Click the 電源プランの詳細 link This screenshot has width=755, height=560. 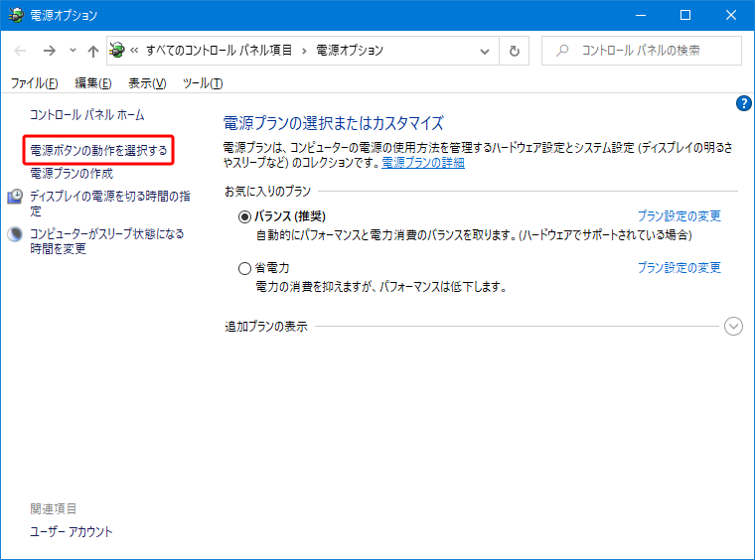tap(423, 163)
